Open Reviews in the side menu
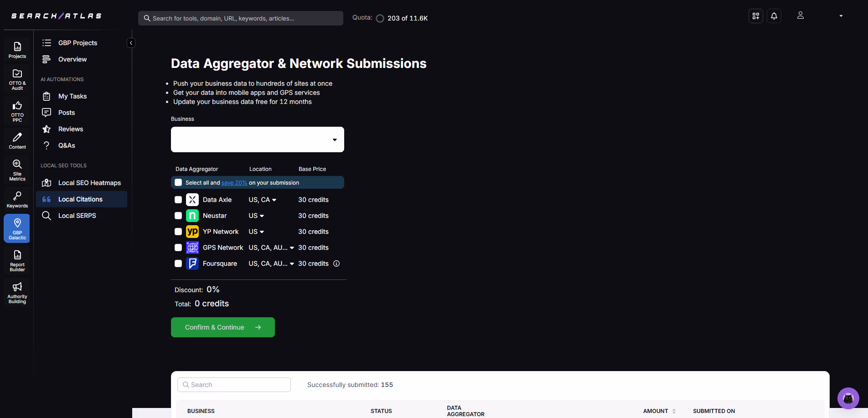The width and height of the screenshot is (868, 418). pos(71,129)
